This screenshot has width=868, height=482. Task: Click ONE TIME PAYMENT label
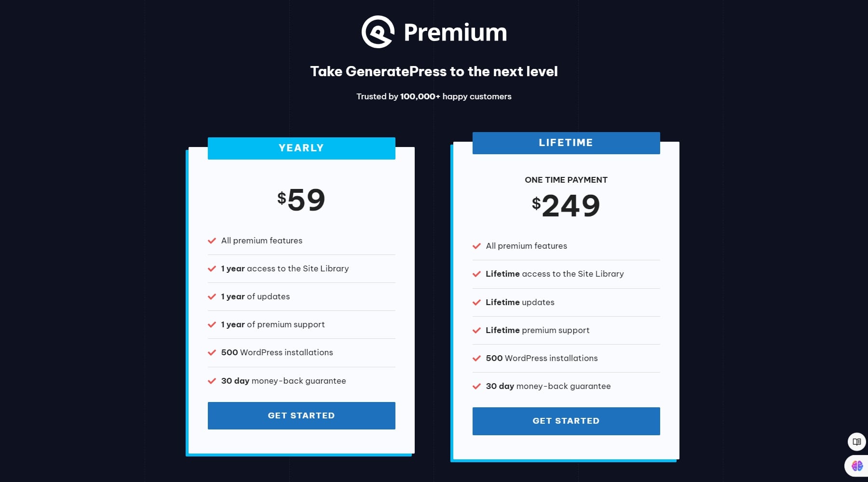pyautogui.click(x=566, y=180)
